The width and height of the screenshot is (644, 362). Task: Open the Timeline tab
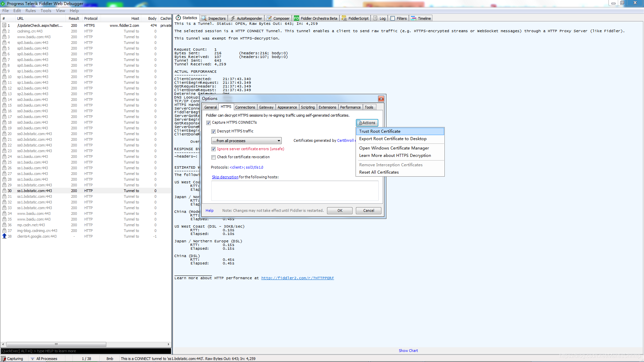(x=421, y=18)
